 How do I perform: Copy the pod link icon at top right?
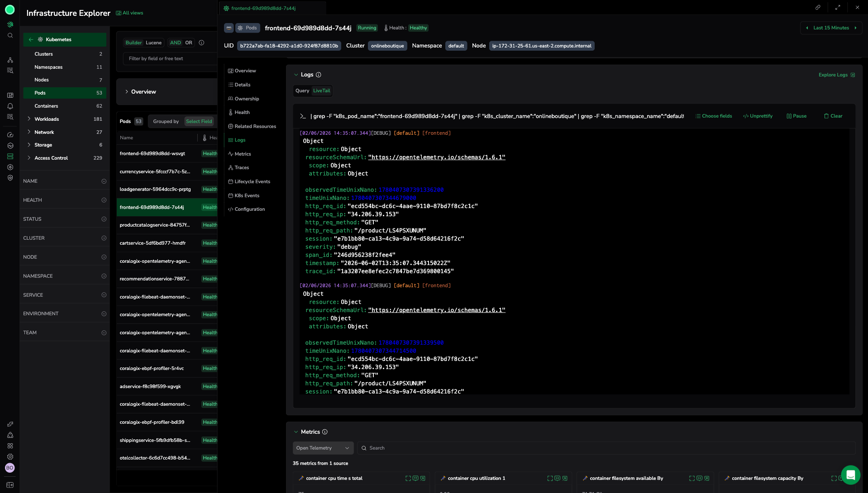pos(818,8)
